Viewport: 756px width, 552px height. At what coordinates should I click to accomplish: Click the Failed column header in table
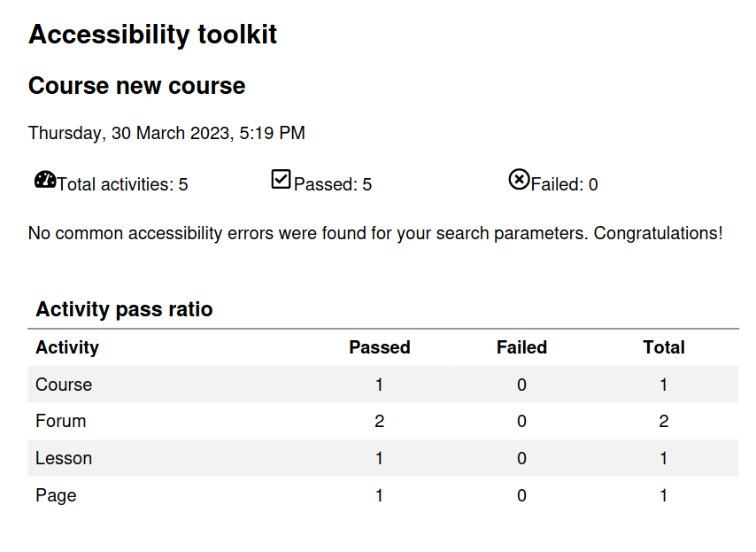click(x=521, y=347)
